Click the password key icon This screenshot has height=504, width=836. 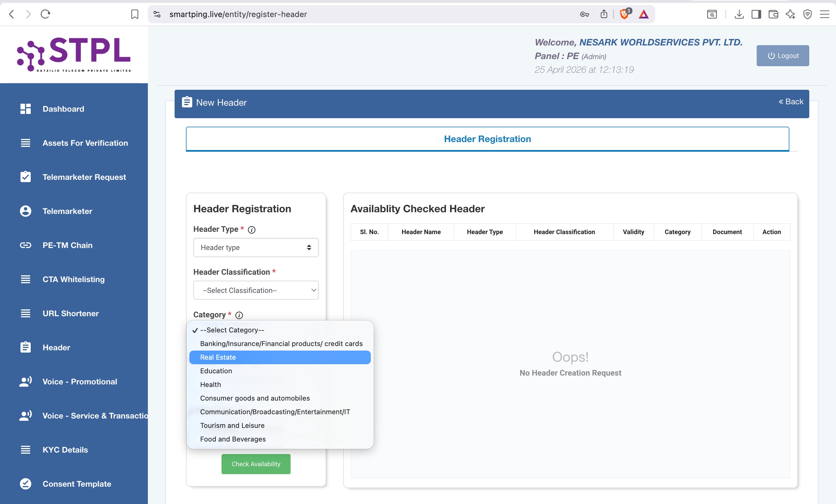(584, 14)
